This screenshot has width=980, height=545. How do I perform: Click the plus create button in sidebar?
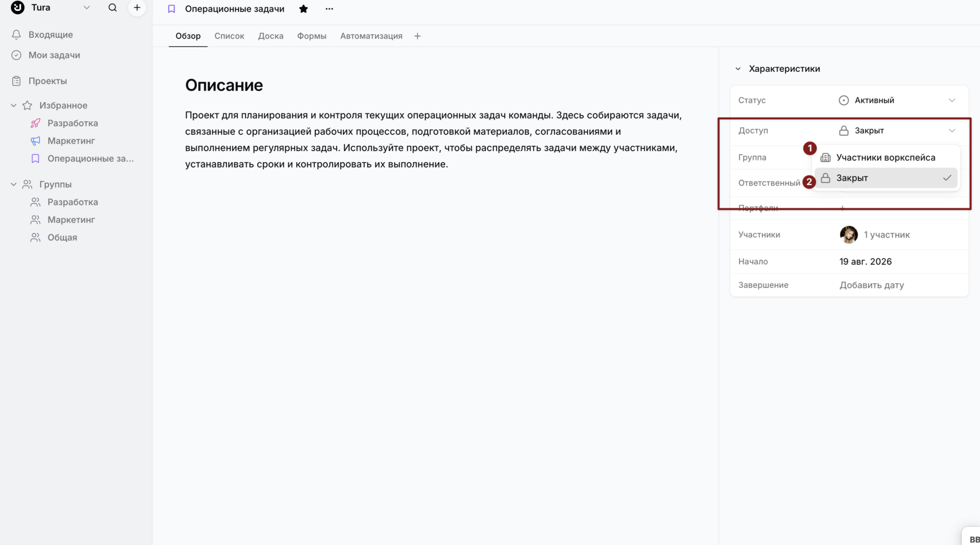(137, 8)
